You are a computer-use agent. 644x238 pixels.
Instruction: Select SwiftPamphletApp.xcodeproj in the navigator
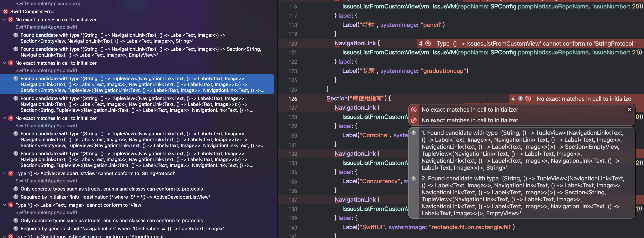tap(47, 3)
